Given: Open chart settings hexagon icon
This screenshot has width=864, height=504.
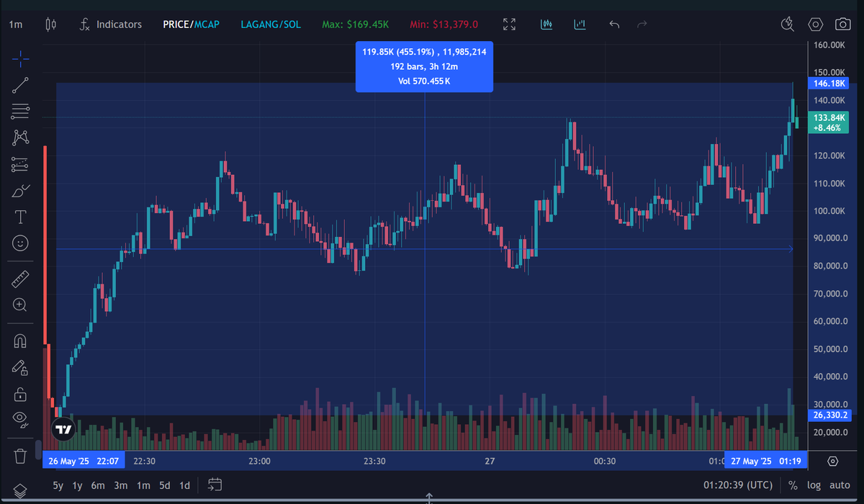Looking at the screenshot, I should pos(815,24).
